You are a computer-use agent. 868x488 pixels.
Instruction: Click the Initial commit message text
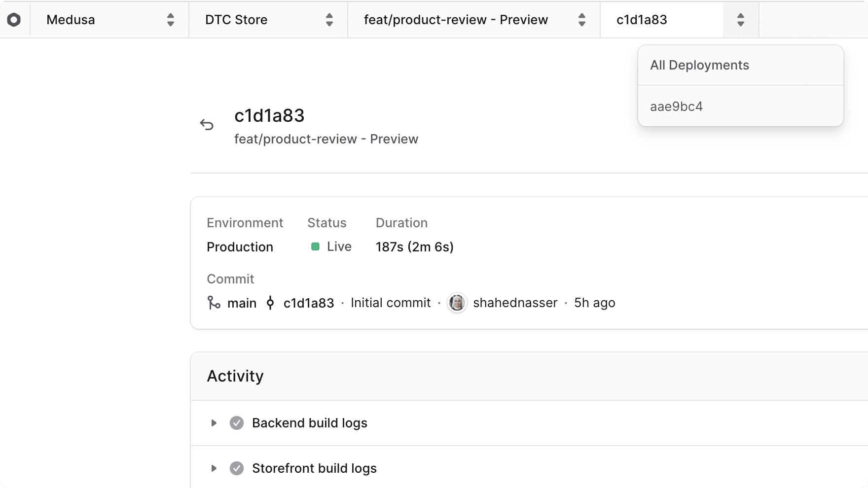click(x=391, y=303)
